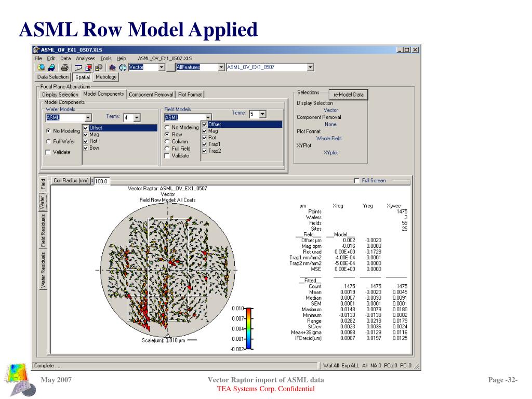The height and width of the screenshot is (399, 532).
Task: Open the Component Removal tab
Action: coord(151,95)
